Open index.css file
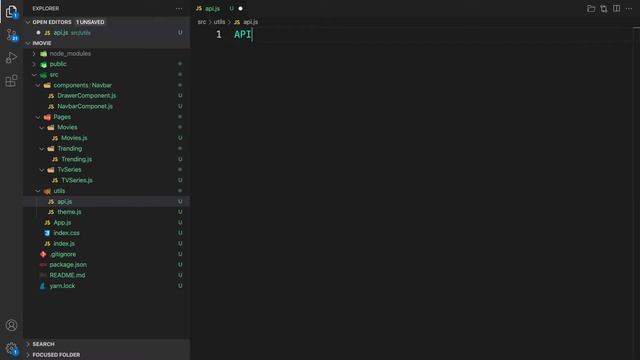This screenshot has height=360, width=640. point(67,233)
